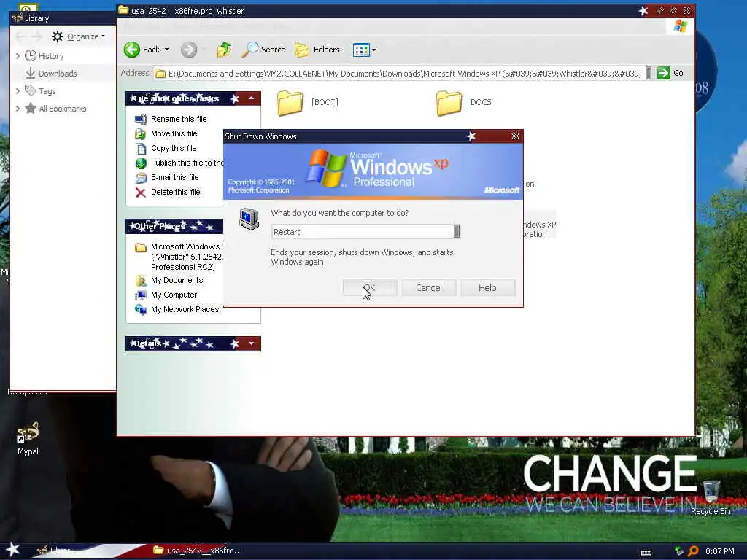
Task: Click Help in Shut Down Windows
Action: pyautogui.click(x=487, y=287)
